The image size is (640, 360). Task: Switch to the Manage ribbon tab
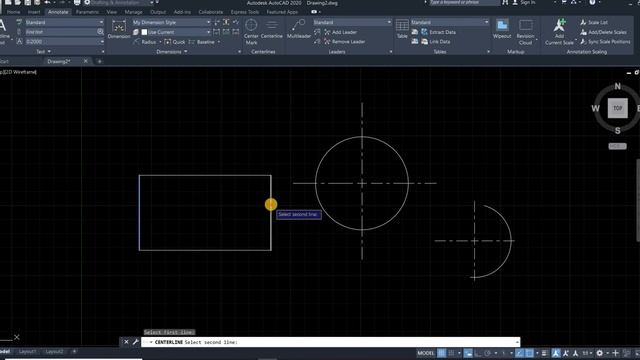click(x=133, y=12)
